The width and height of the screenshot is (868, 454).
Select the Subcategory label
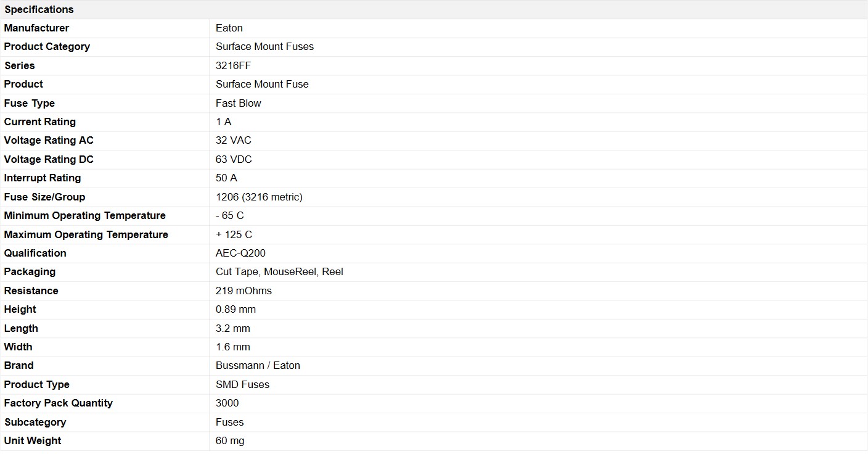coord(35,422)
